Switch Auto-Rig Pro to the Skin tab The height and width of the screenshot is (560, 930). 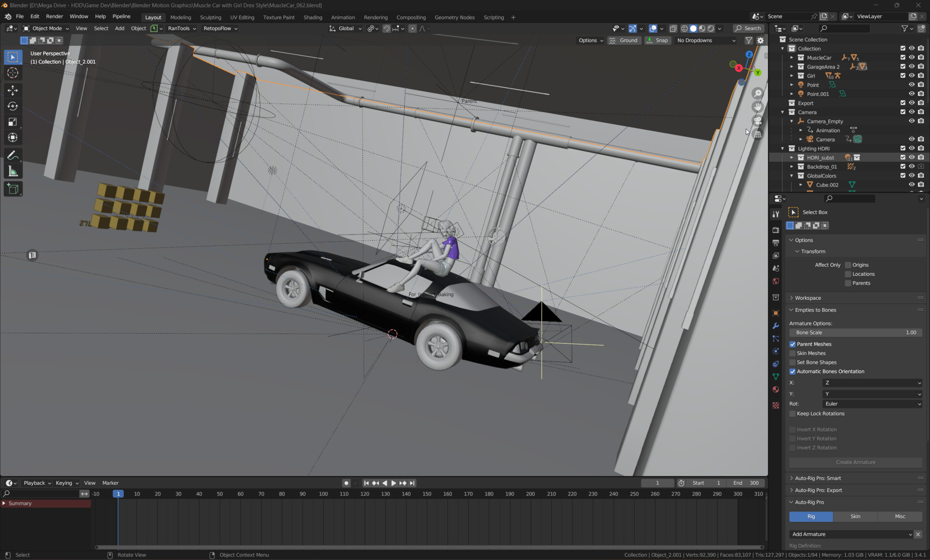[x=855, y=516]
